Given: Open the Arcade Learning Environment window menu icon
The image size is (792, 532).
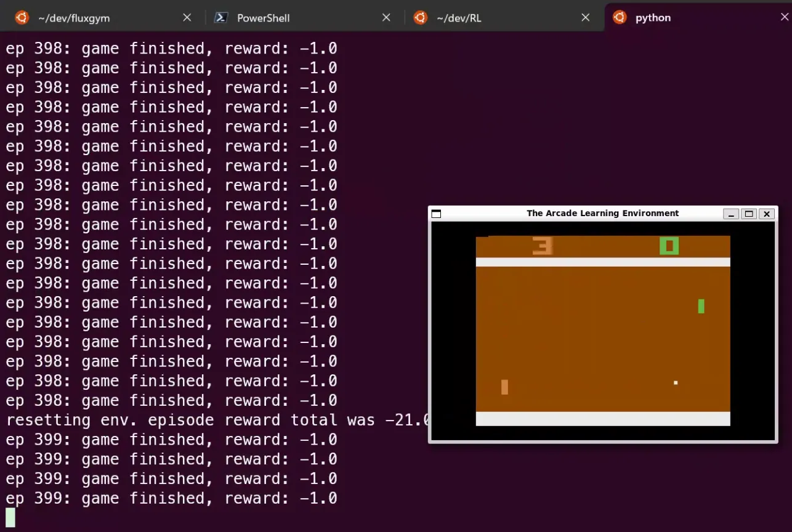Looking at the screenshot, I should 437,214.
